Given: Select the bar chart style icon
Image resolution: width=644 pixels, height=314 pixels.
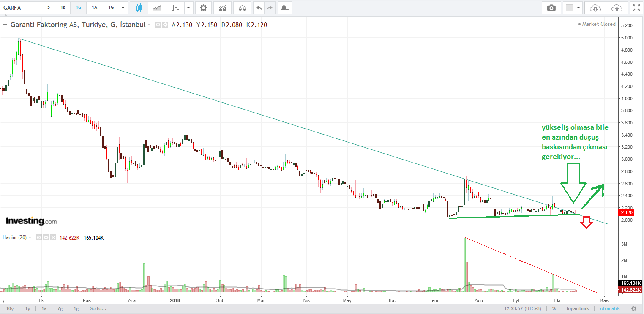Looking at the screenshot, I should click(x=175, y=7).
